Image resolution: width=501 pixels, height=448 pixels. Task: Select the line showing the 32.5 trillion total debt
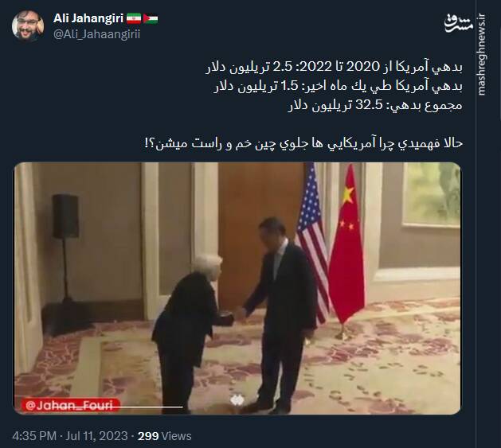point(375,106)
